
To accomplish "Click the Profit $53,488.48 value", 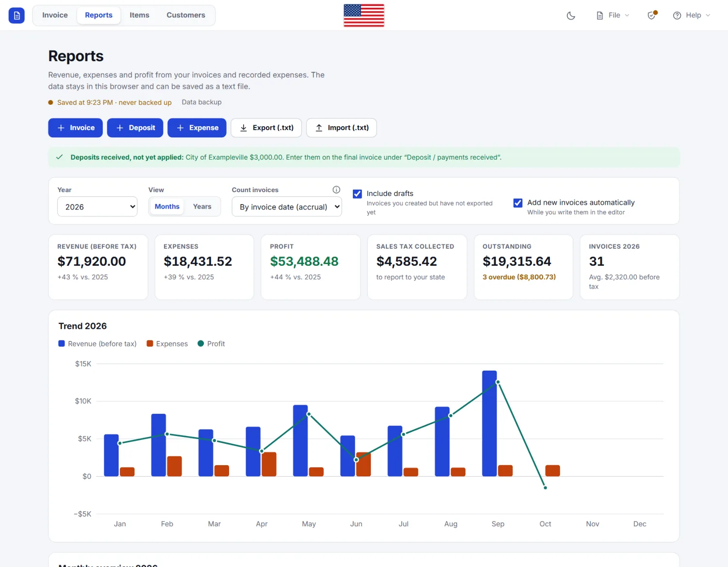I will tap(304, 261).
